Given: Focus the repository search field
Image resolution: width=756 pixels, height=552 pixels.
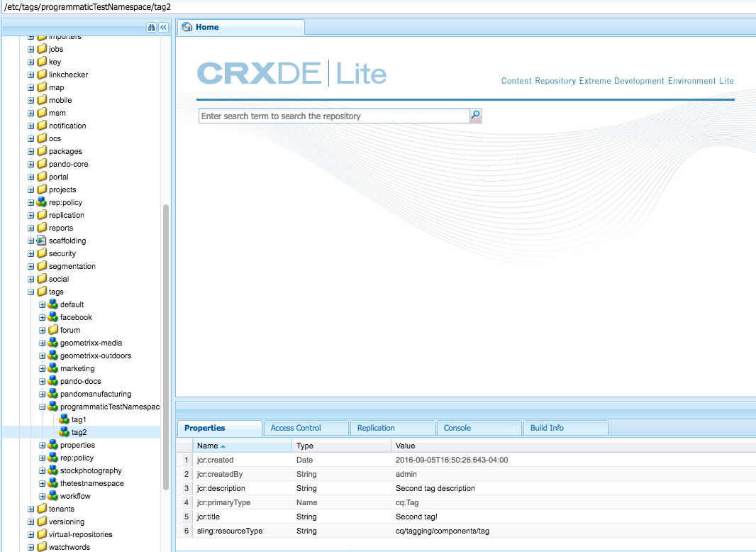Looking at the screenshot, I should pos(334,116).
